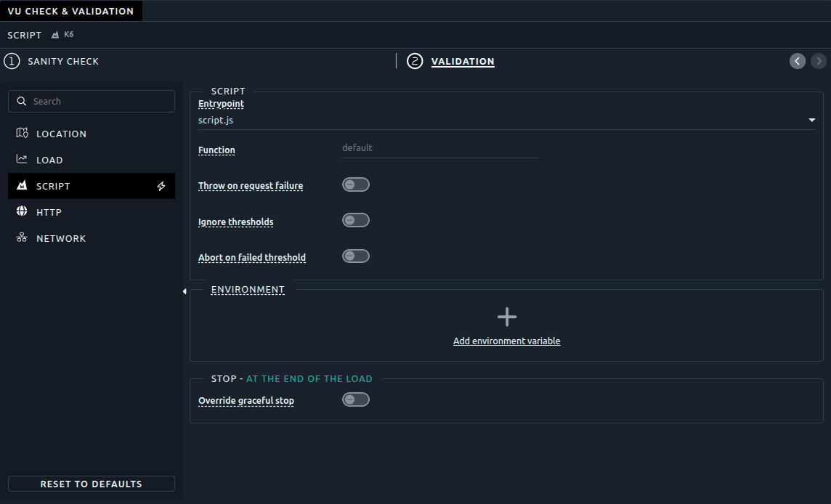Click the K6 script icon in header
This screenshot has height=504, width=831.
(x=55, y=35)
